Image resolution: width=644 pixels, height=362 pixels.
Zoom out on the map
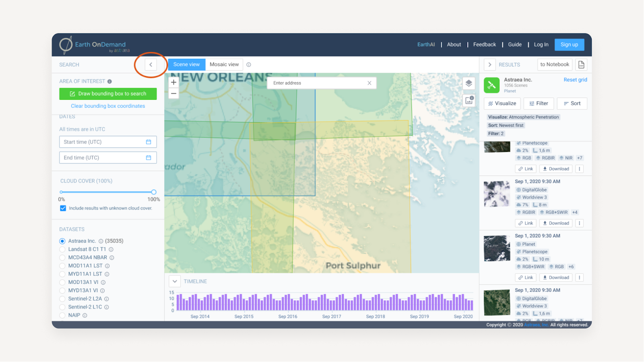tap(173, 94)
